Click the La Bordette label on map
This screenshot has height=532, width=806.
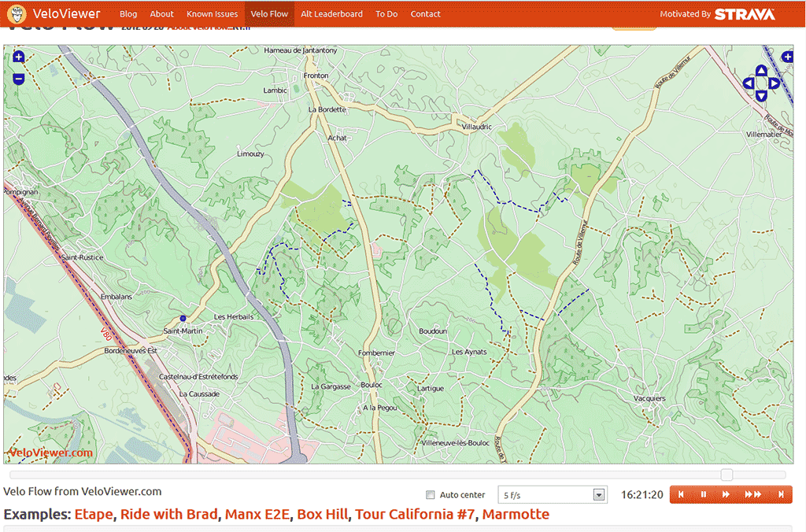[327, 109]
